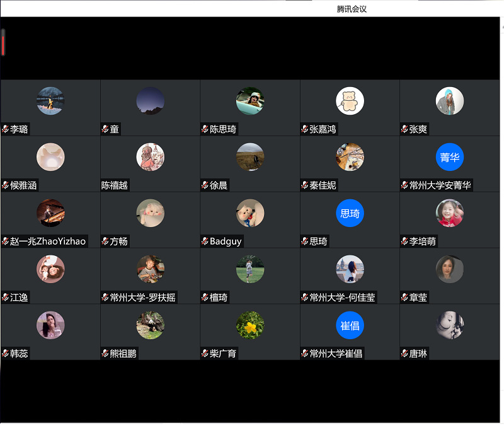The width and height of the screenshot is (504, 425).
Task: Select 张爽's avatar with blue hat
Action: (450, 101)
